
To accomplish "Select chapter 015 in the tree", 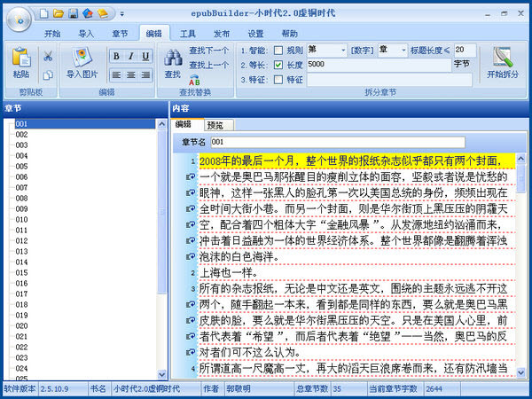I will click(21, 273).
